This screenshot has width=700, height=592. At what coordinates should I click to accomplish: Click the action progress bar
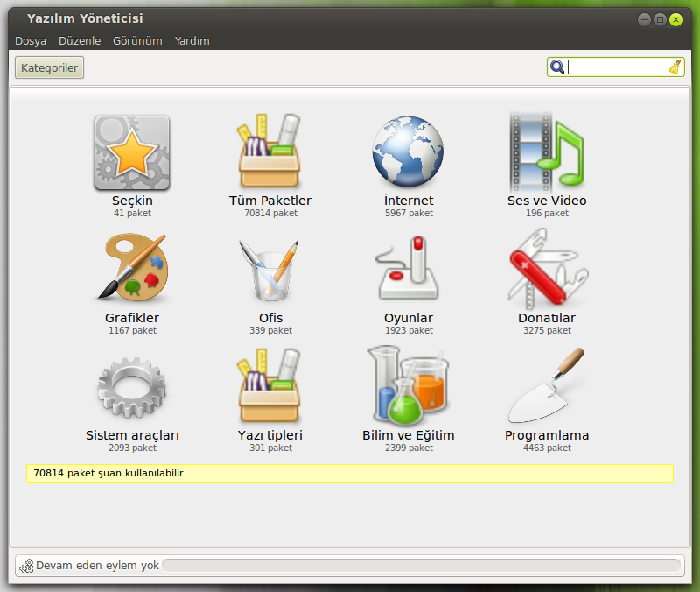tap(422, 565)
